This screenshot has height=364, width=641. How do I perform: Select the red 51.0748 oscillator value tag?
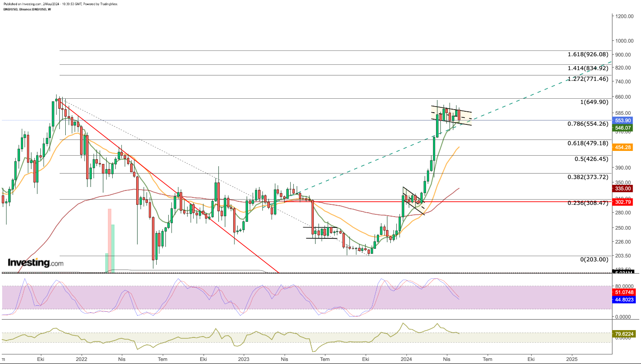pyautogui.click(x=624, y=292)
